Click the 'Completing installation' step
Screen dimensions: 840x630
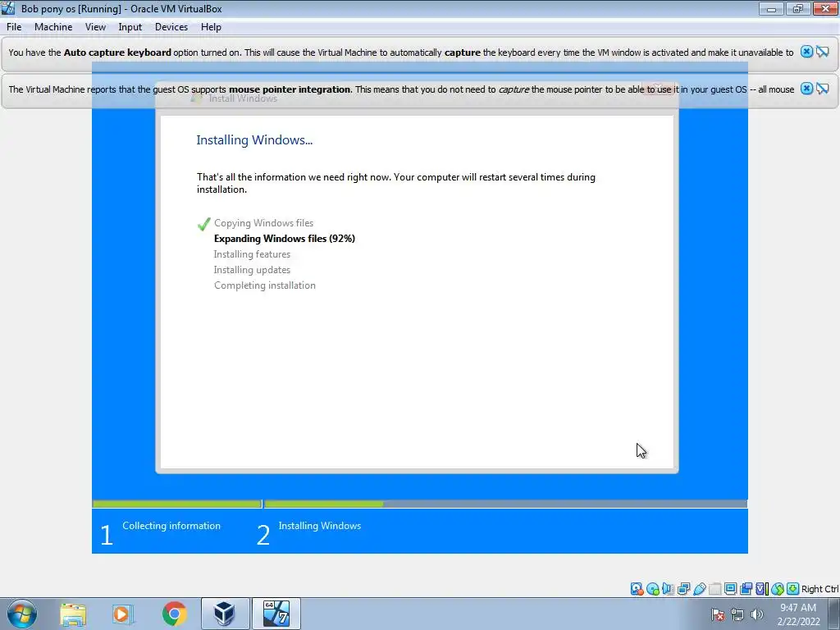coord(265,285)
